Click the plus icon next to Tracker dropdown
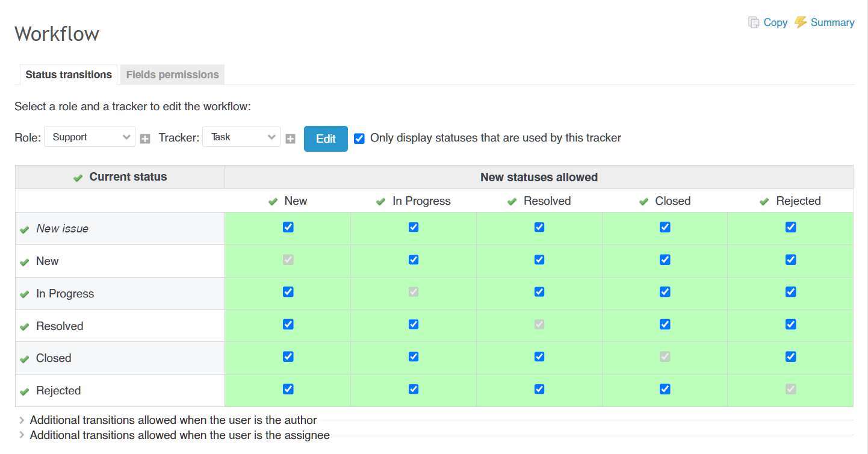Viewport: 868px width, 454px height. click(290, 139)
